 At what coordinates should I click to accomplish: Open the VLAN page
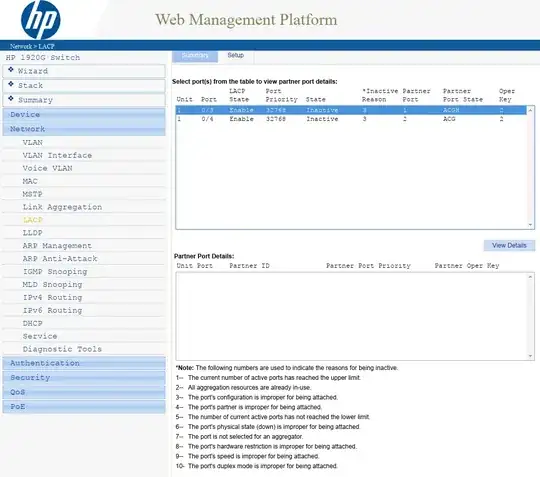click(x=33, y=142)
